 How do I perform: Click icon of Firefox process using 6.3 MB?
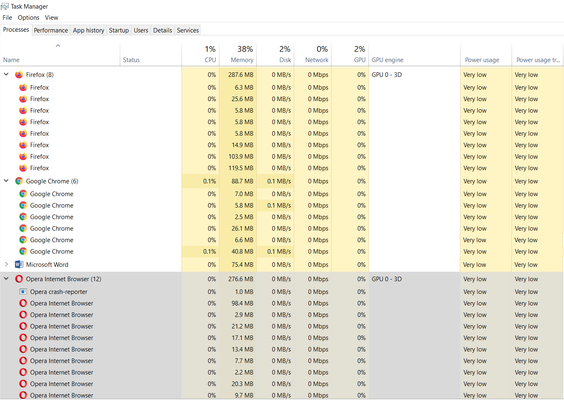pyautogui.click(x=23, y=87)
